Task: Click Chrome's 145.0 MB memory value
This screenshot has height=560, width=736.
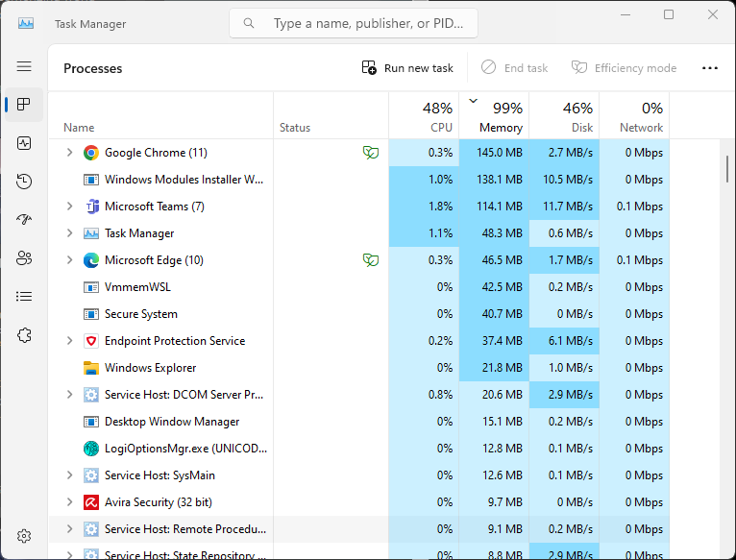Action: (500, 153)
